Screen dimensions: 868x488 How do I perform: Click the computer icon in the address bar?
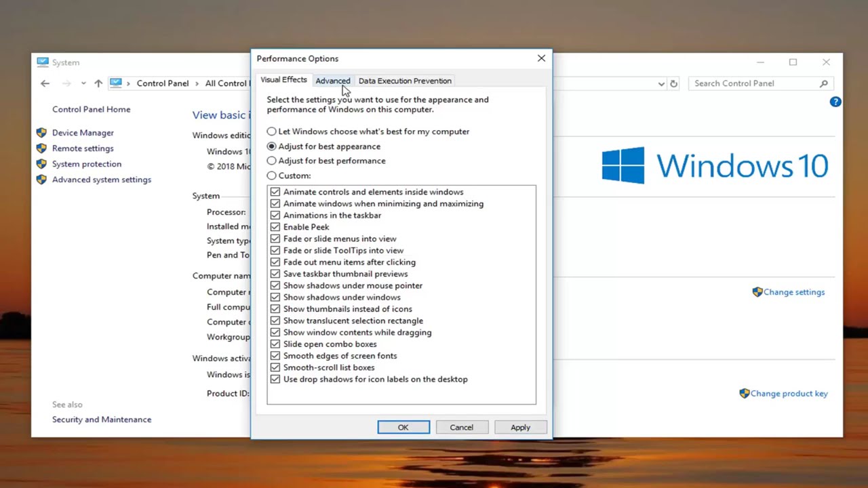coord(116,83)
